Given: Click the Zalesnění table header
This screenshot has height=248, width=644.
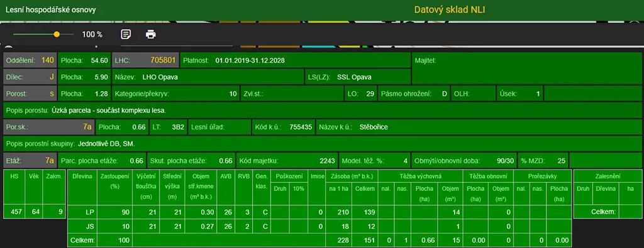Looking at the screenshot, I should pyautogui.click(x=608, y=176).
